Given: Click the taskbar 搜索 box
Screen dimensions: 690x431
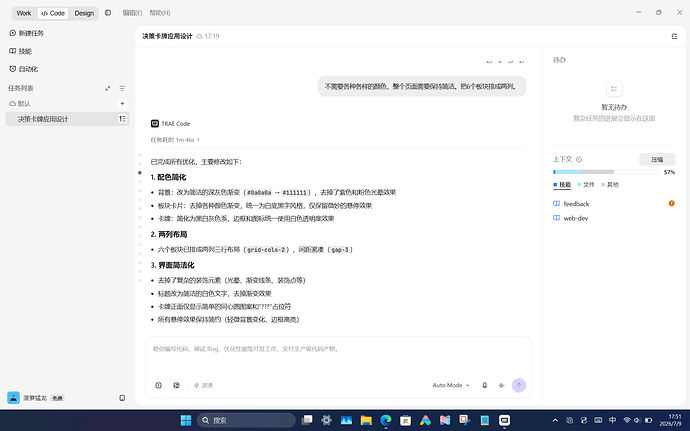Looking at the screenshot, I should [x=246, y=420].
